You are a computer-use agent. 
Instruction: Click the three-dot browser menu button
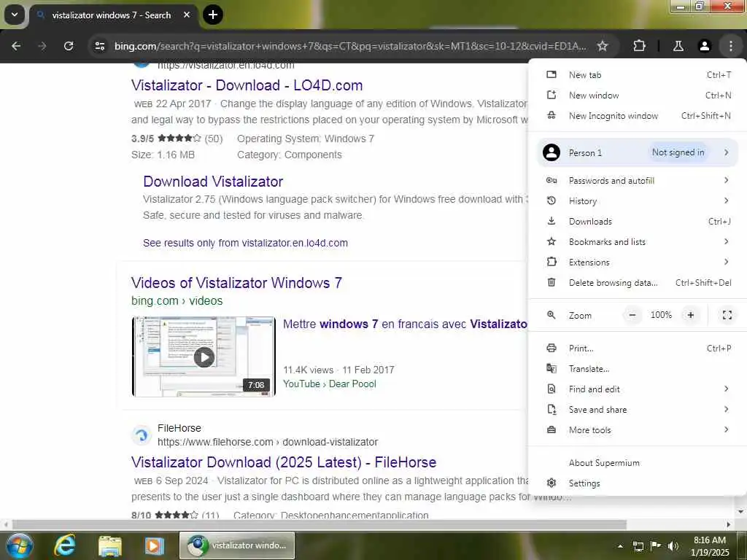(730, 46)
